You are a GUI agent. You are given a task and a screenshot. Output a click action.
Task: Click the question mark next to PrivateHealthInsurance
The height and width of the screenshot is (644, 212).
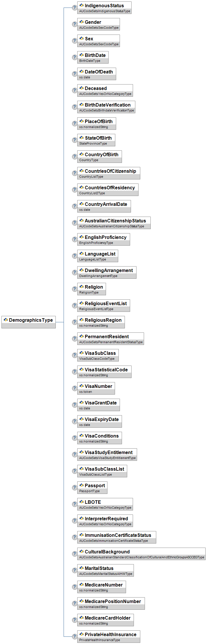[75, 636]
